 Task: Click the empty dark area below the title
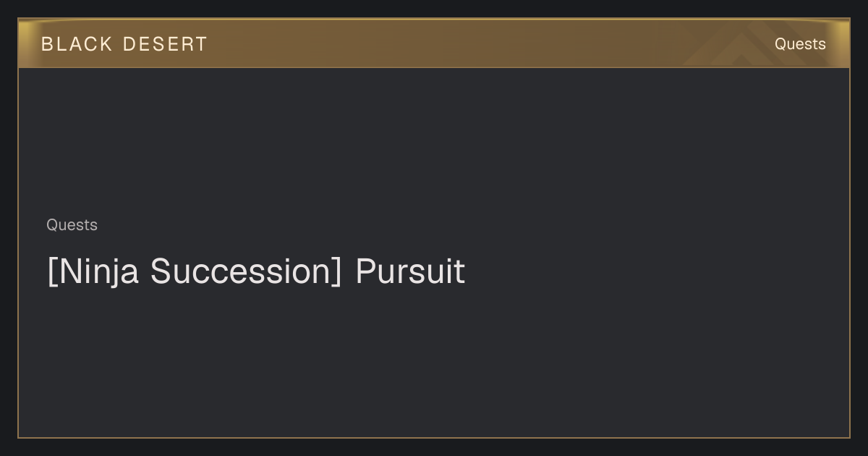click(434, 362)
